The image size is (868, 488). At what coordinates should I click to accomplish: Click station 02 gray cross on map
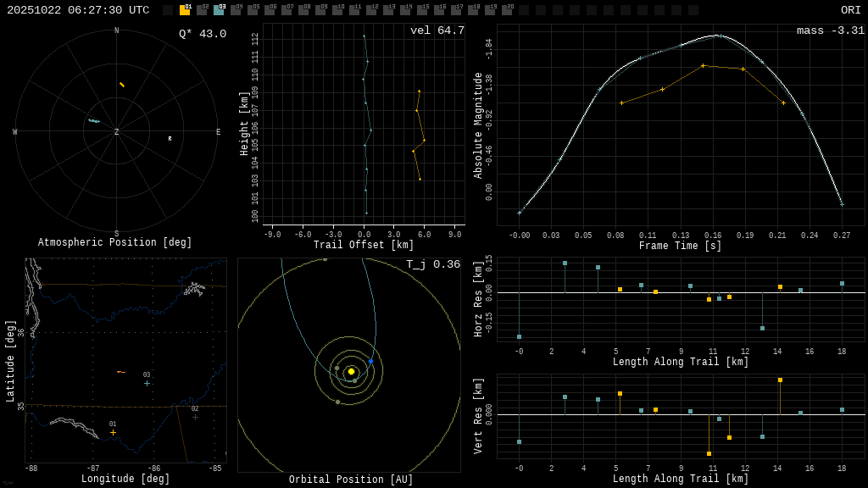click(x=195, y=417)
